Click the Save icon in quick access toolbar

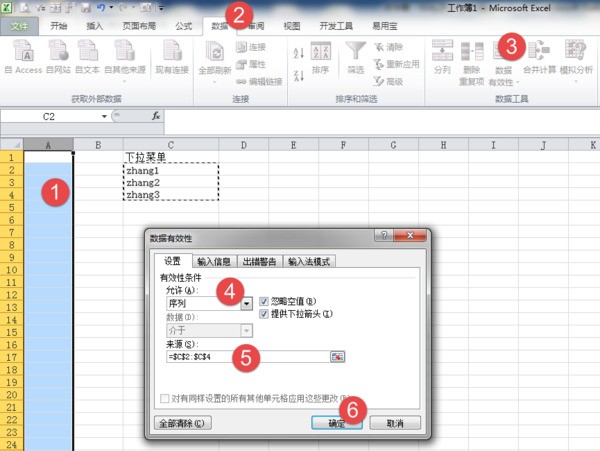pos(86,7)
